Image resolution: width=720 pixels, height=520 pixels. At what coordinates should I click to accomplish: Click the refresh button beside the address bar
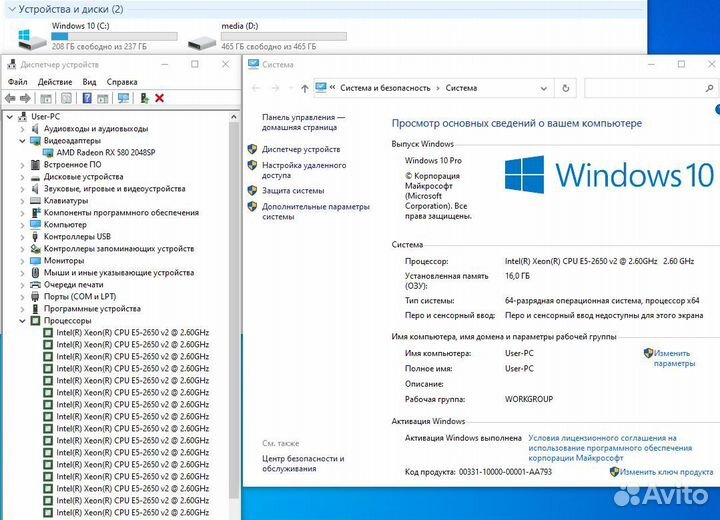point(562,88)
